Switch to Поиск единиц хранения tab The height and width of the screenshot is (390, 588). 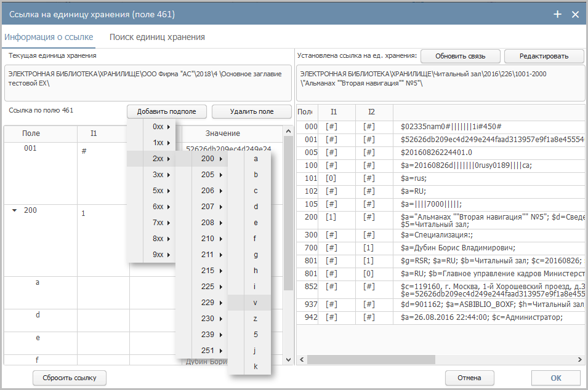(x=157, y=37)
